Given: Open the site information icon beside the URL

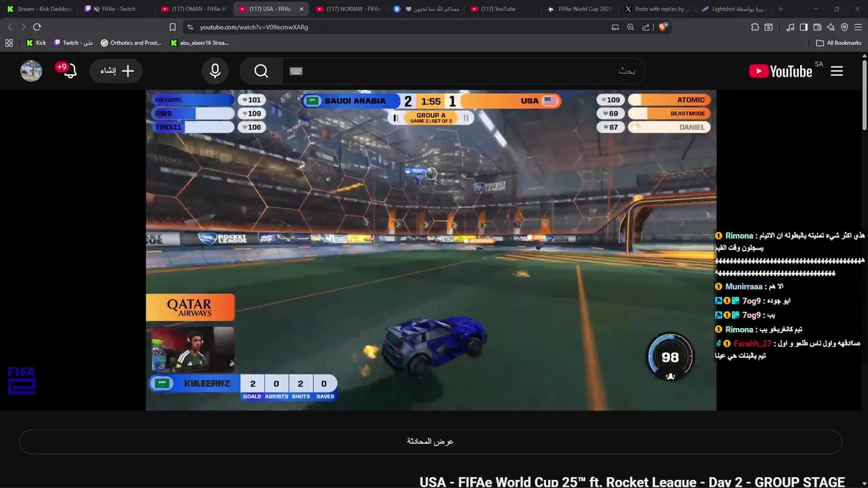Looking at the screenshot, I should [x=190, y=27].
